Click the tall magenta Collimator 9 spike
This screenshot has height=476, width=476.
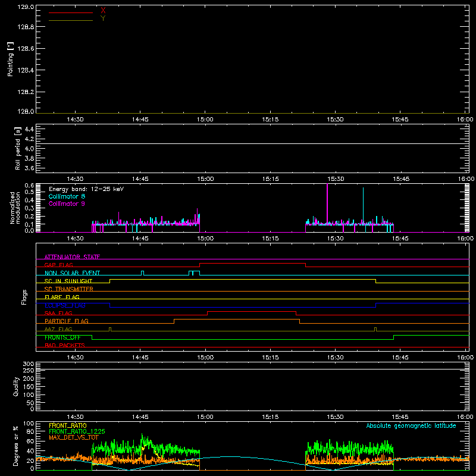(327, 203)
